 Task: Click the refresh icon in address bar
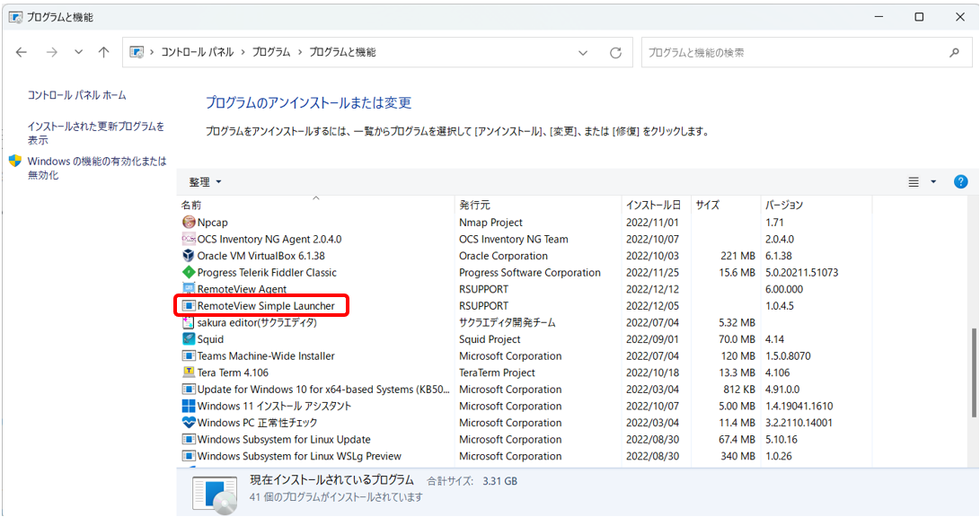click(615, 52)
